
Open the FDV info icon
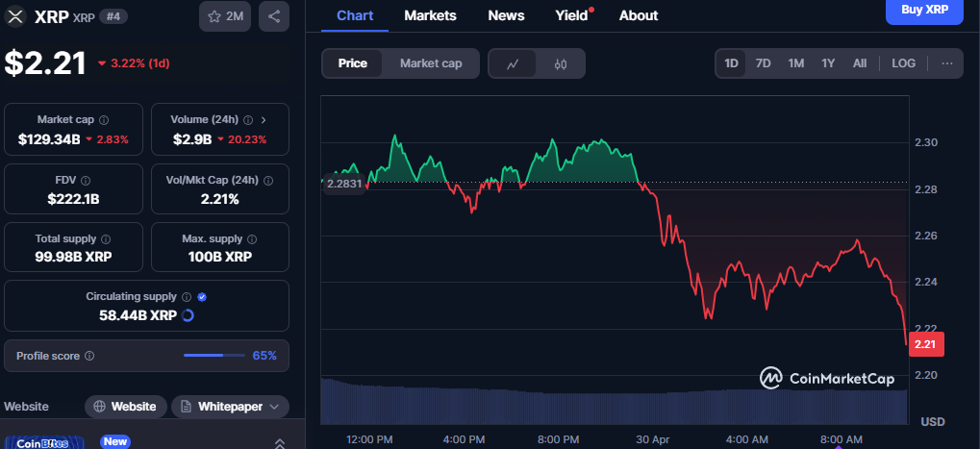pos(86,181)
